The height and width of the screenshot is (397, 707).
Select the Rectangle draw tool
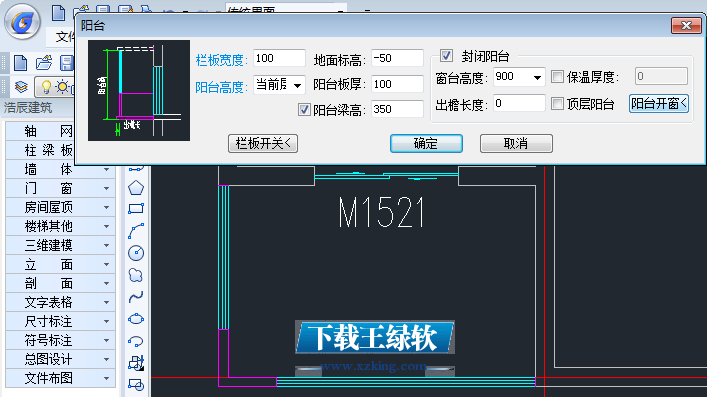pos(136,208)
